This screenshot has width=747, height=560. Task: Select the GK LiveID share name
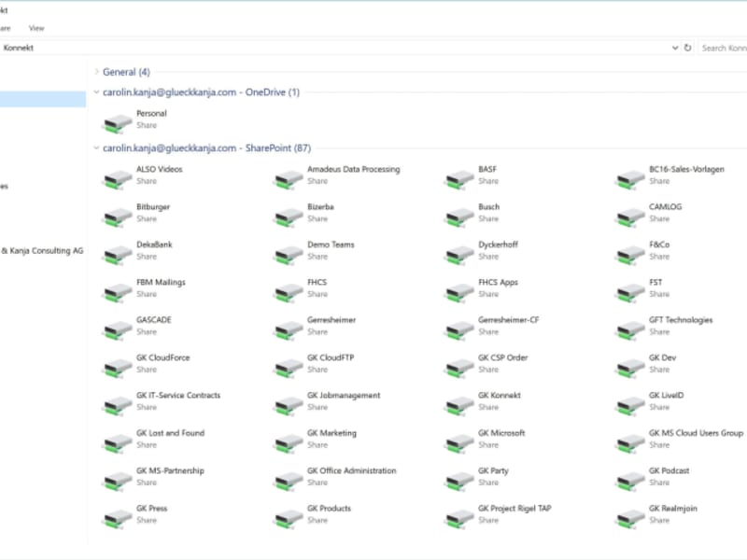coord(666,395)
